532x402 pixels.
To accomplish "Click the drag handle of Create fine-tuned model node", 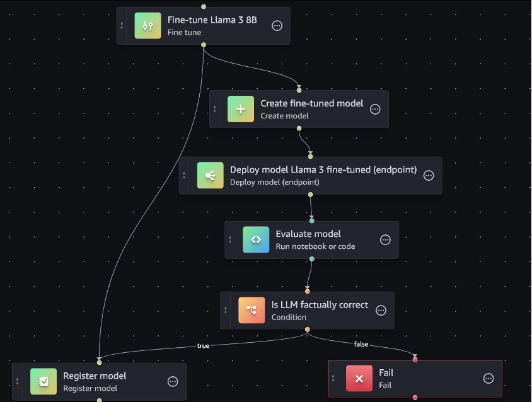I will point(215,109).
